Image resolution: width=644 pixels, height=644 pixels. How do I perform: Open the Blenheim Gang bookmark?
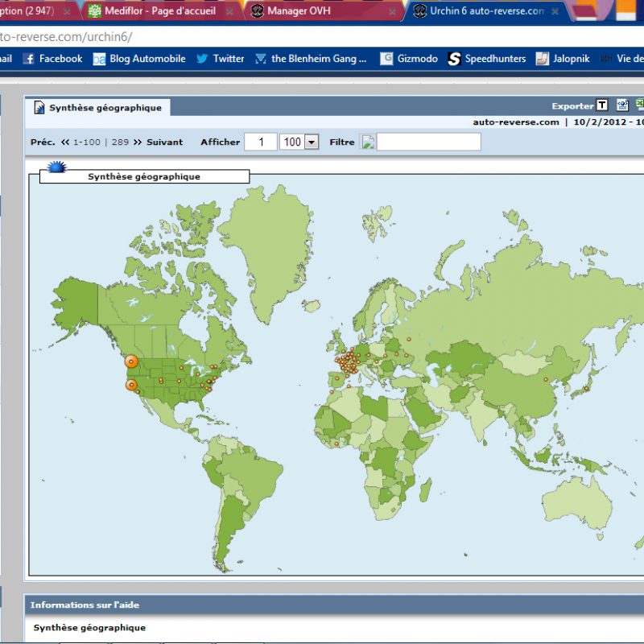[311, 59]
